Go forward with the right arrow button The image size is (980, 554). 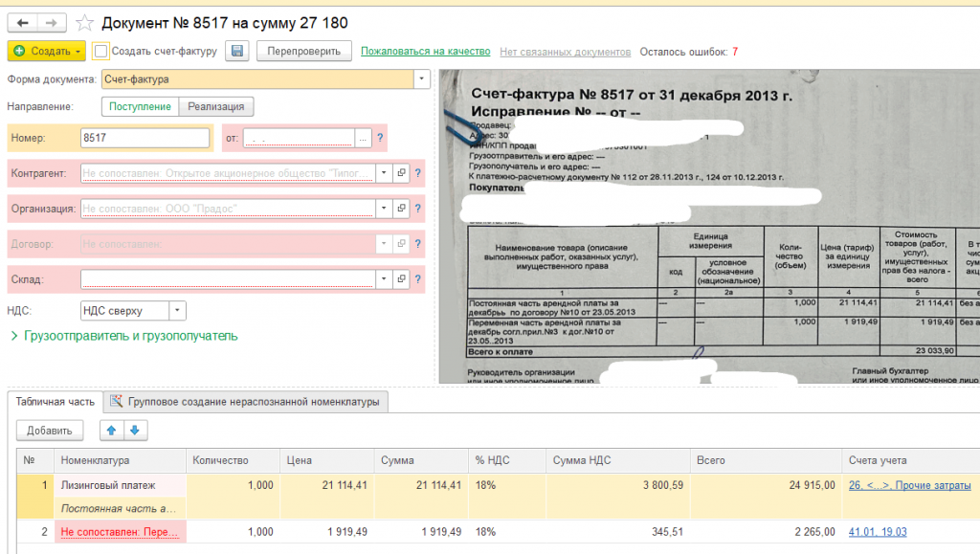coord(52,23)
